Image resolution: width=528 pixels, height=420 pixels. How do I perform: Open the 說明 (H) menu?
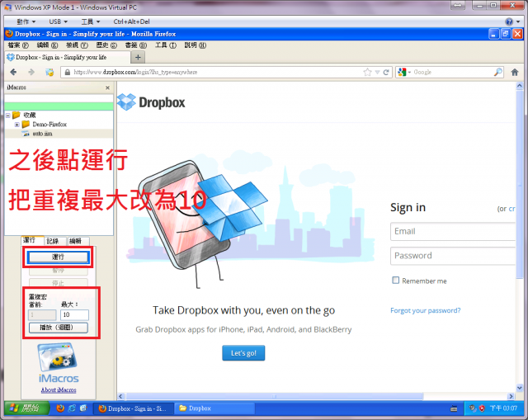tap(195, 45)
